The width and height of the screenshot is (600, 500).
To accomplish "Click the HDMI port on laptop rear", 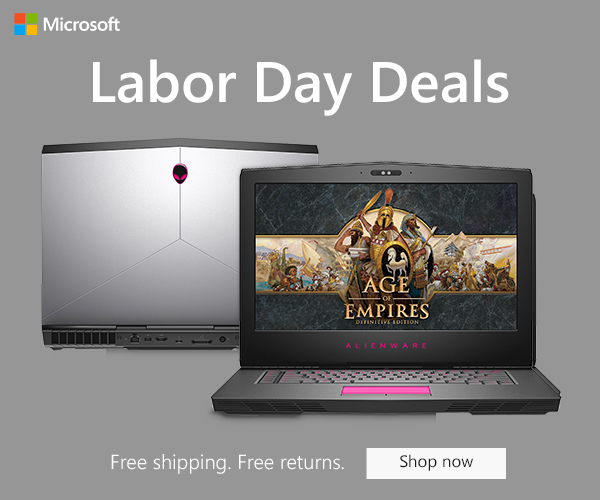I will [x=161, y=339].
